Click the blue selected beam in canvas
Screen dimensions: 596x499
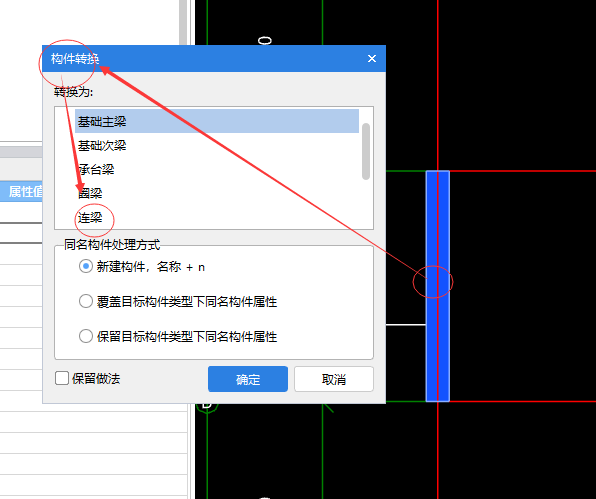pyautogui.click(x=437, y=286)
